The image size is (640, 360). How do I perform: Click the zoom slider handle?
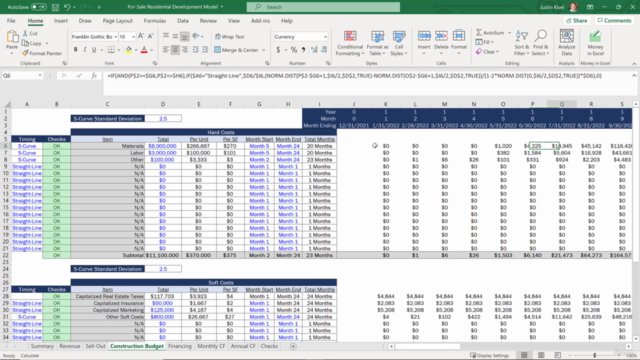(595, 356)
